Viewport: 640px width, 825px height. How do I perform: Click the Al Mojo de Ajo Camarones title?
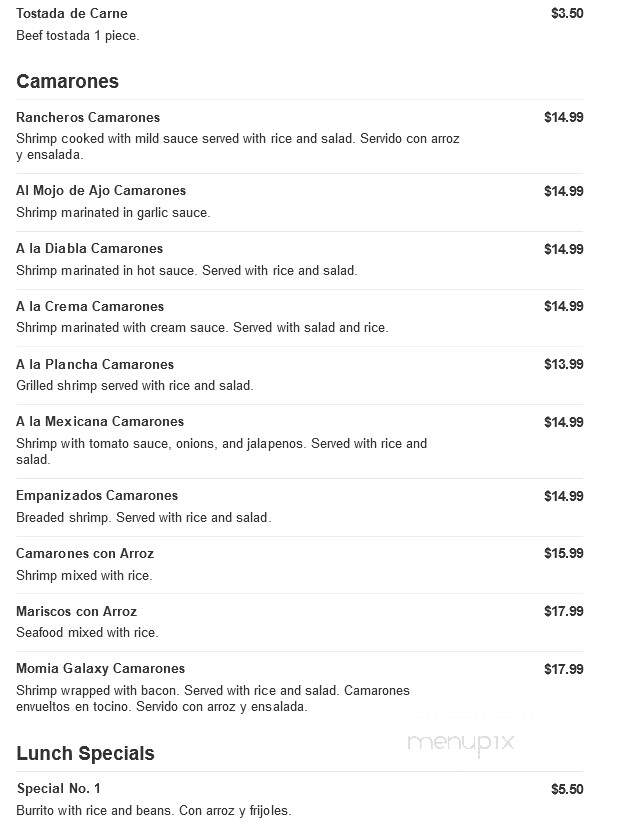(101, 190)
